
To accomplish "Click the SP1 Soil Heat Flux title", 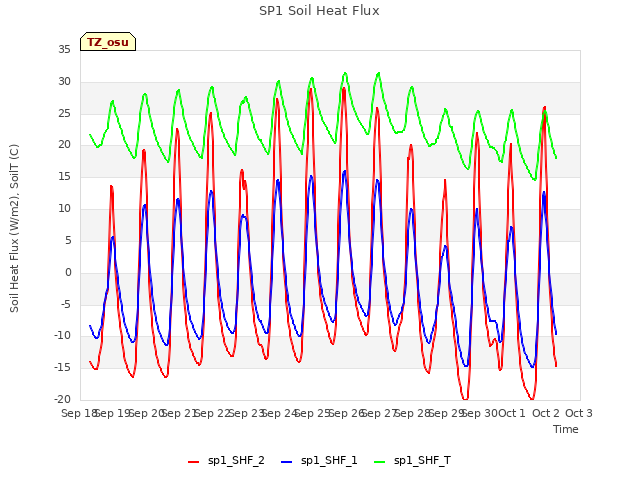I will pyautogui.click(x=319, y=11).
